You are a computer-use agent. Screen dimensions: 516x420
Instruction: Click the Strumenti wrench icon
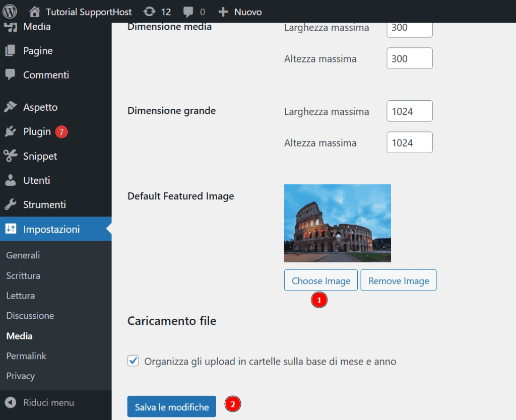[x=10, y=205]
